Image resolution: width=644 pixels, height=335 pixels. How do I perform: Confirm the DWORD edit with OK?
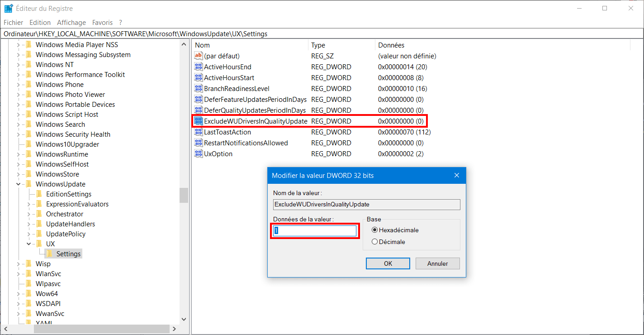(388, 263)
